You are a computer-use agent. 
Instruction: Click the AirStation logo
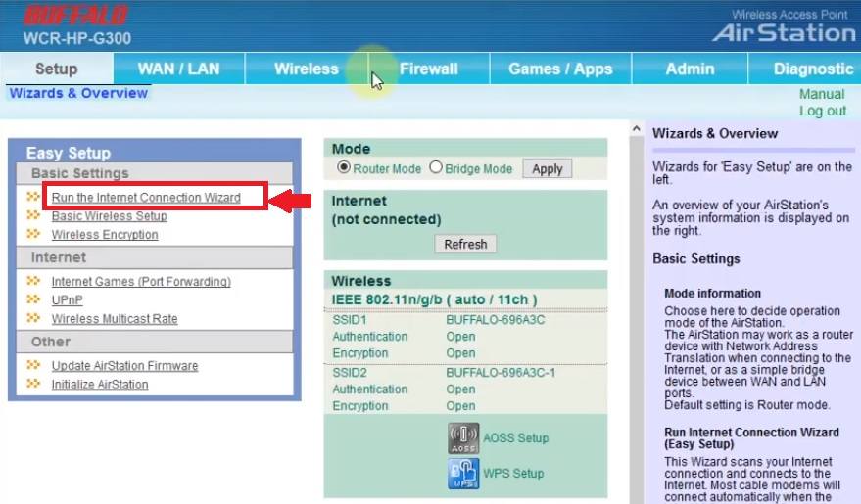pos(783,32)
